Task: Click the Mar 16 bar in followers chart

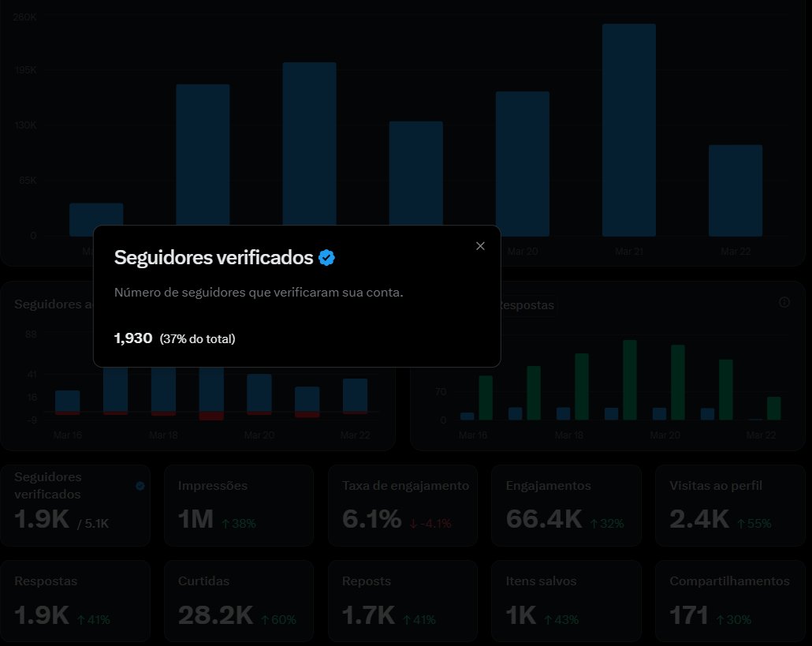Action: [67, 402]
